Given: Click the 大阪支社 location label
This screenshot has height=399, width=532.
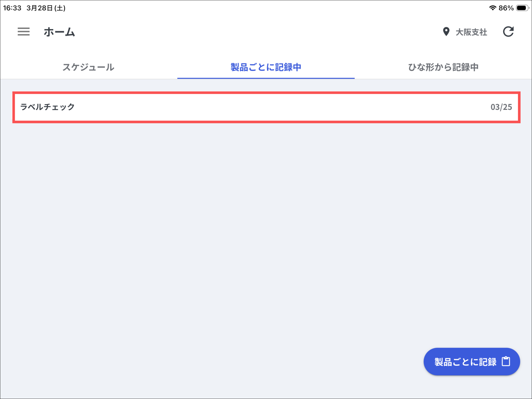Looking at the screenshot, I should tap(471, 32).
